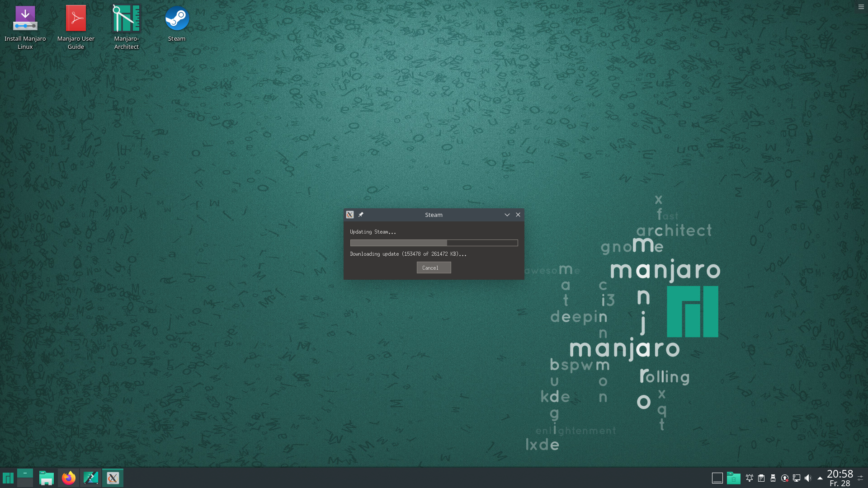Minimize the Steam updater dialog
This screenshot has width=868, height=488.
pos(507,215)
